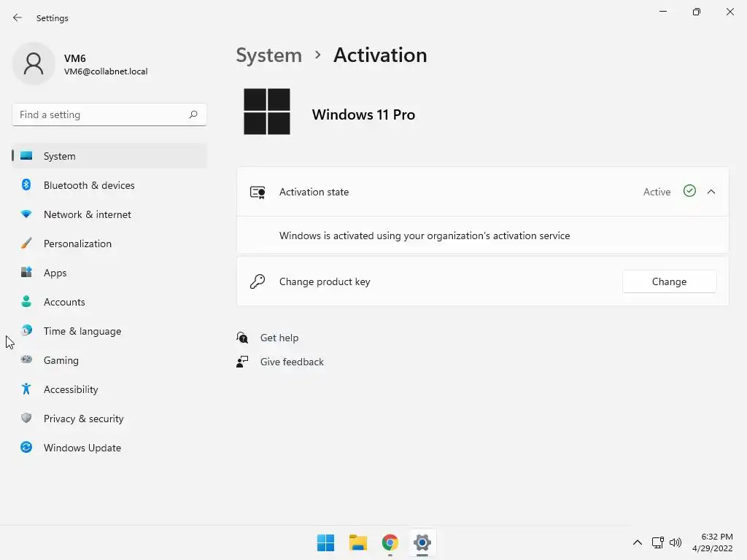Click the Change product key button

[670, 281]
